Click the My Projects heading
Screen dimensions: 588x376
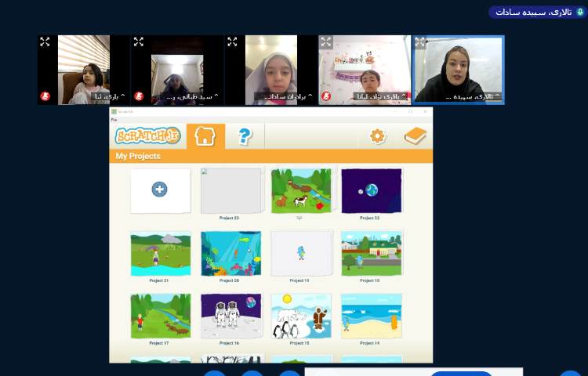pos(138,156)
